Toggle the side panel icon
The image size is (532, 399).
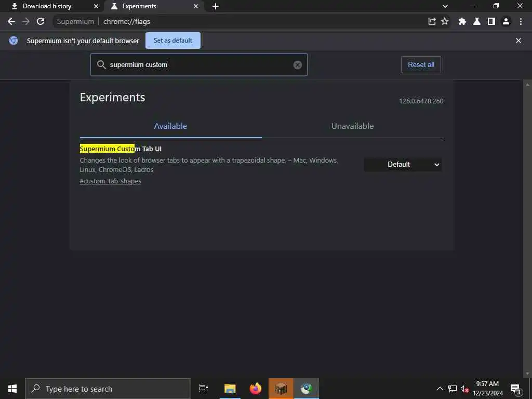click(x=491, y=21)
